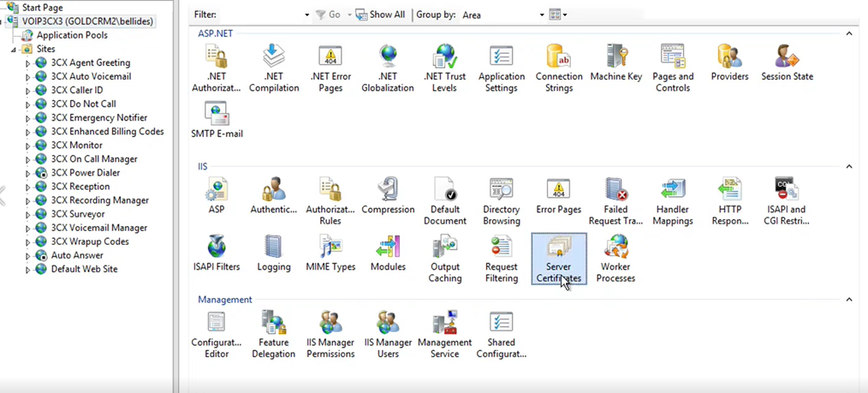The width and height of the screenshot is (868, 393).
Task: Click the Go filter button
Action: pyautogui.click(x=329, y=15)
